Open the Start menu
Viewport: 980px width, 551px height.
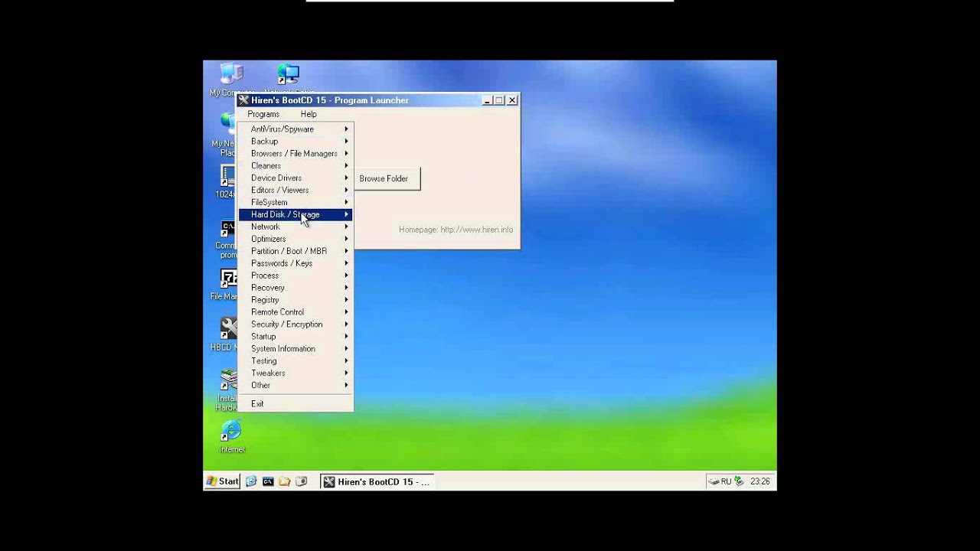[x=222, y=481]
